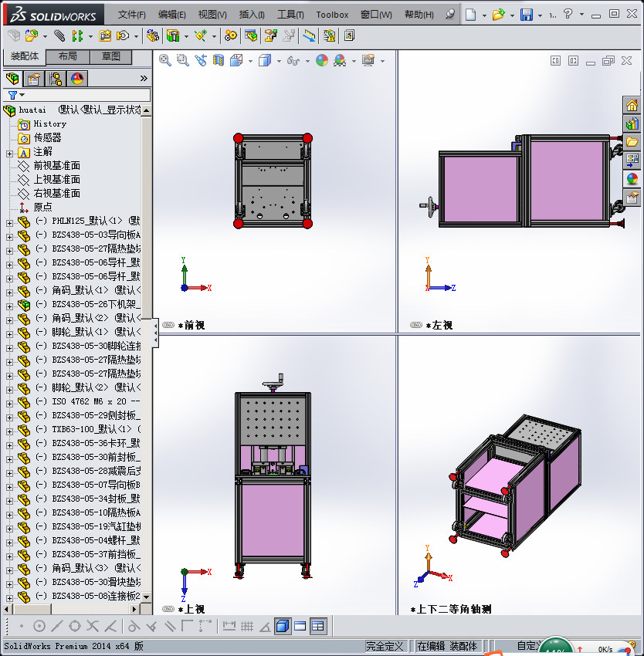The width and height of the screenshot is (644, 656).
Task: Select the 原点 origin item
Action: tap(42, 207)
